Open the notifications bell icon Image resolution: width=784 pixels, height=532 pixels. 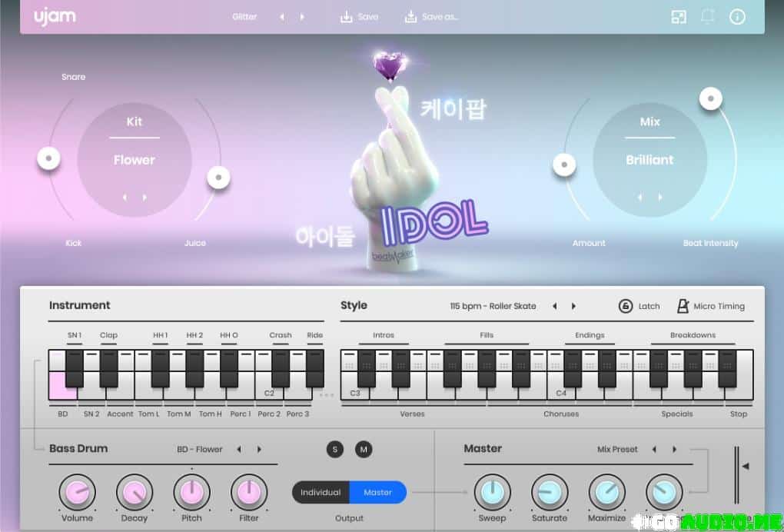[x=708, y=17]
